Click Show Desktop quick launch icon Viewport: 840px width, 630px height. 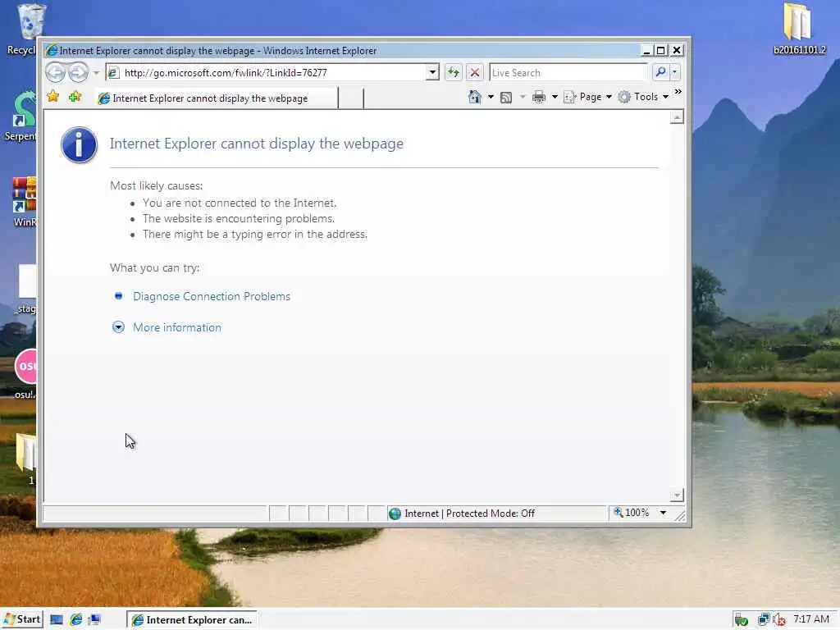(x=57, y=620)
